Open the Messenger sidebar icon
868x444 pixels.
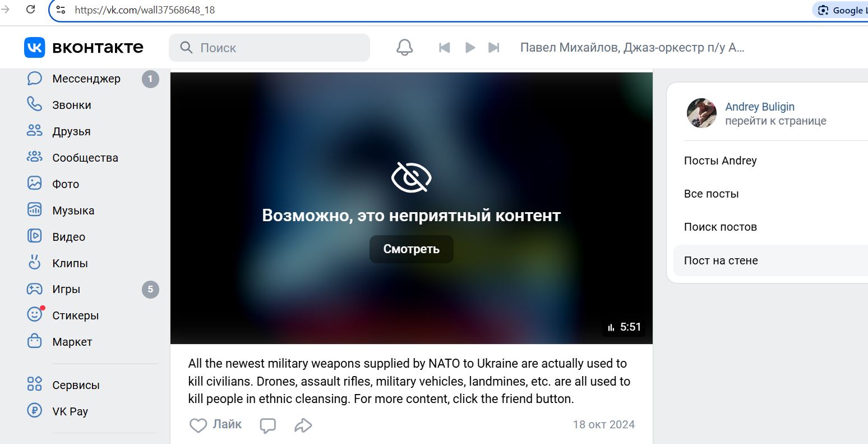35,79
